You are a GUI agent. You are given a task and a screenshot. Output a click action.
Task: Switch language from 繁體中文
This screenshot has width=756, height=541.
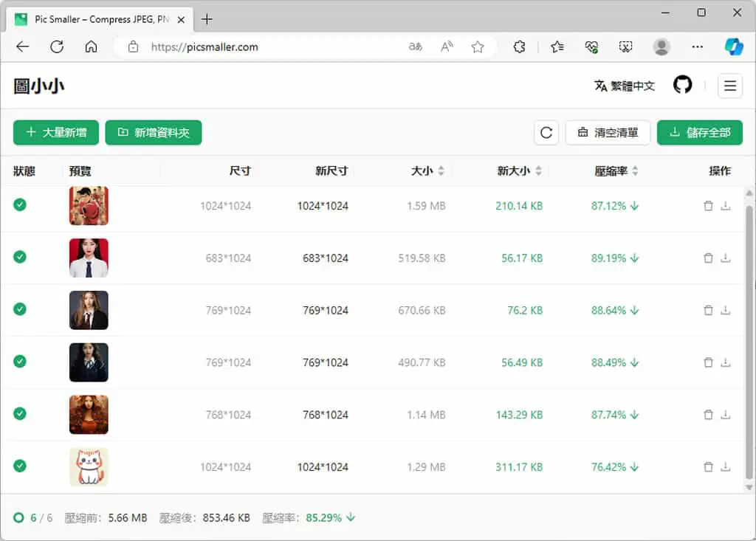tap(625, 86)
